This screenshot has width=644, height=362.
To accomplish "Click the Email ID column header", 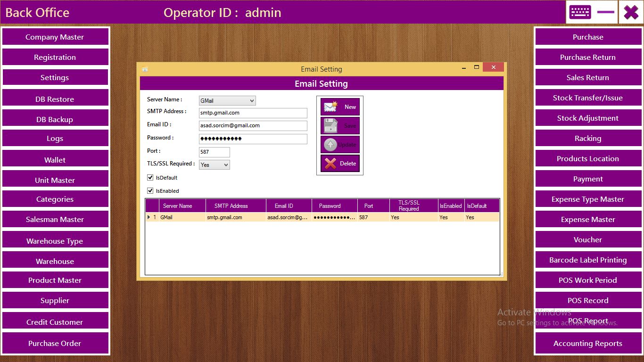I will click(x=284, y=206).
